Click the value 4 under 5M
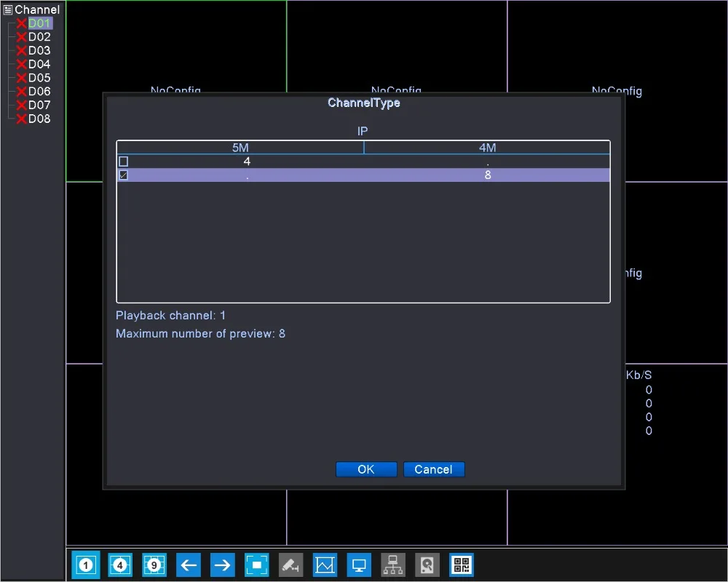The image size is (728, 582). [x=247, y=162]
